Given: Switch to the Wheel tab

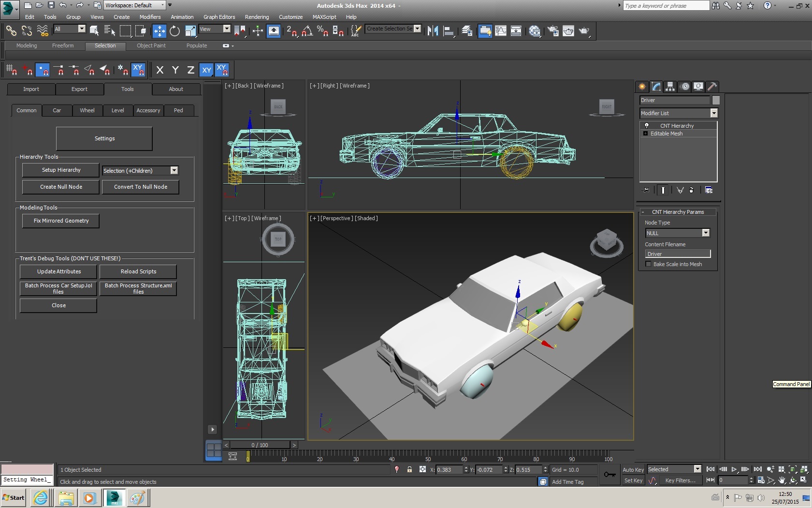Looking at the screenshot, I should (x=87, y=110).
